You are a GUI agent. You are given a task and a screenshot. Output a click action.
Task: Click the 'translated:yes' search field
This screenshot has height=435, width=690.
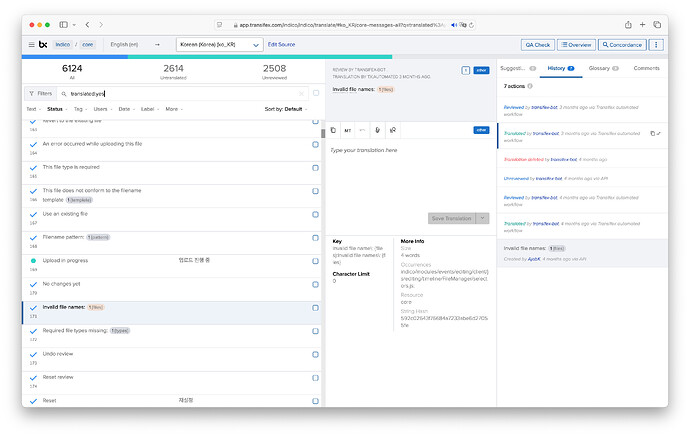pos(183,94)
